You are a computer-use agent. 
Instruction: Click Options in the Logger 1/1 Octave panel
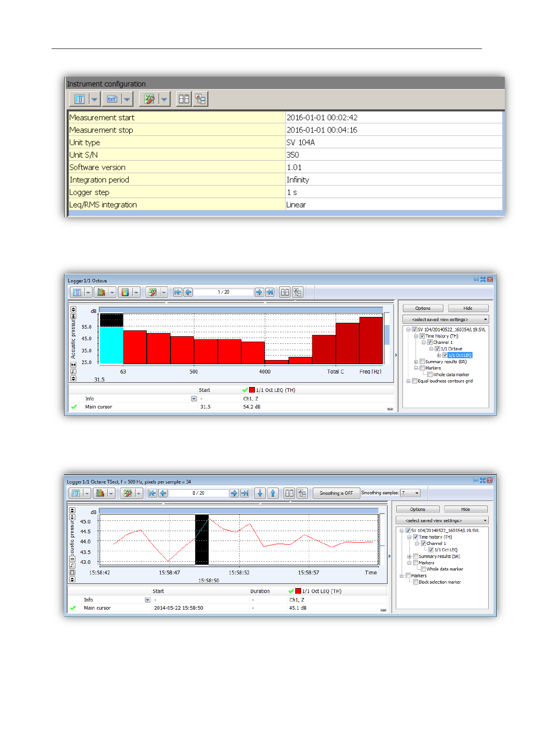(x=423, y=308)
